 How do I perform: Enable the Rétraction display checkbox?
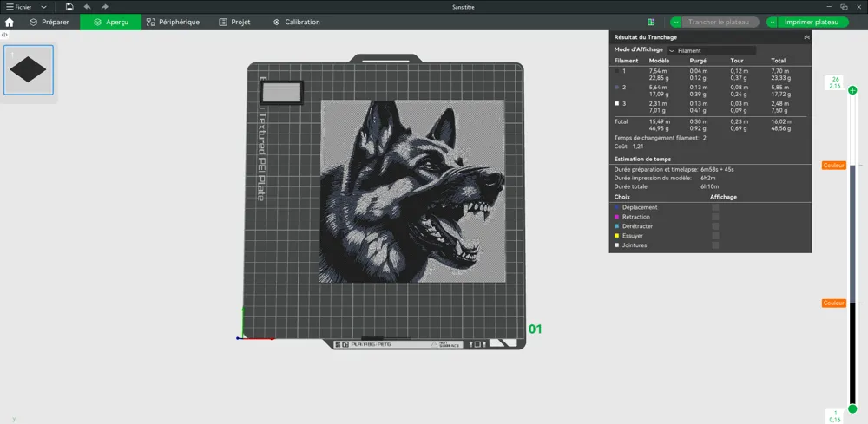715,217
